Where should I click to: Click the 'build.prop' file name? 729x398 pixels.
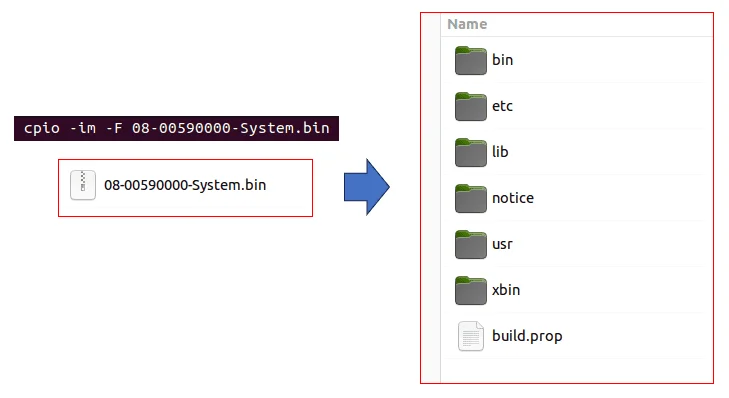point(527,336)
